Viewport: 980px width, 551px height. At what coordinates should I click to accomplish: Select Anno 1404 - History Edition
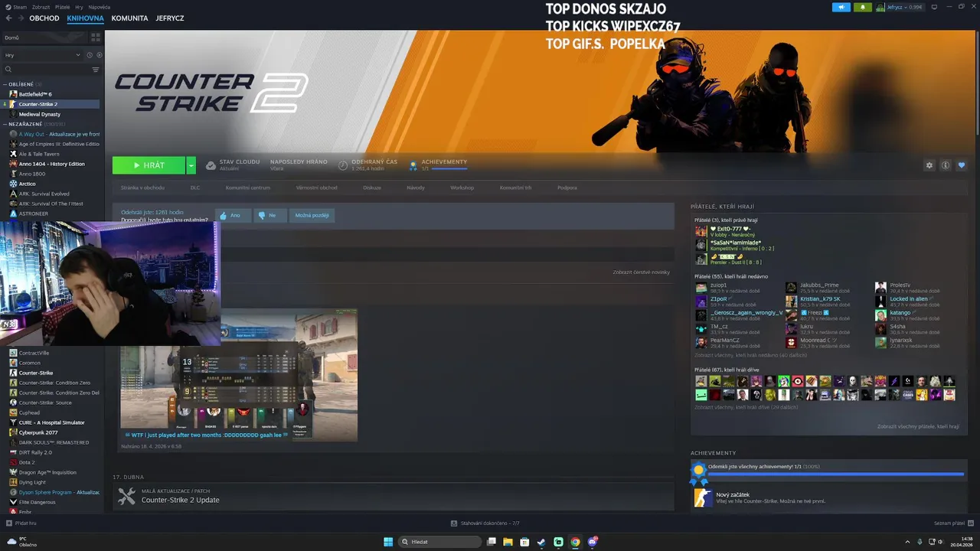52,164
